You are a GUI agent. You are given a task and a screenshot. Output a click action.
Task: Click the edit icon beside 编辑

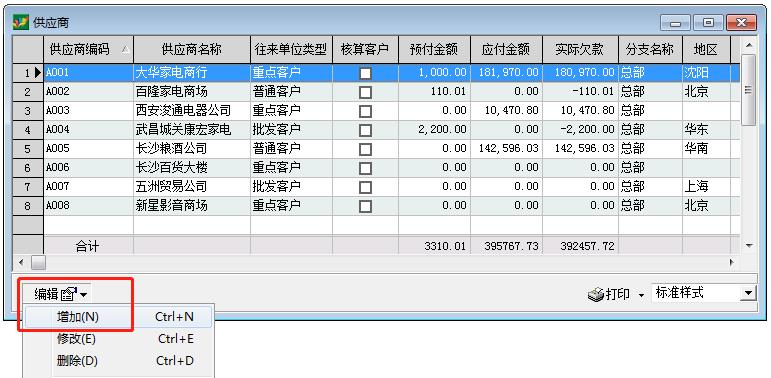coord(69,295)
